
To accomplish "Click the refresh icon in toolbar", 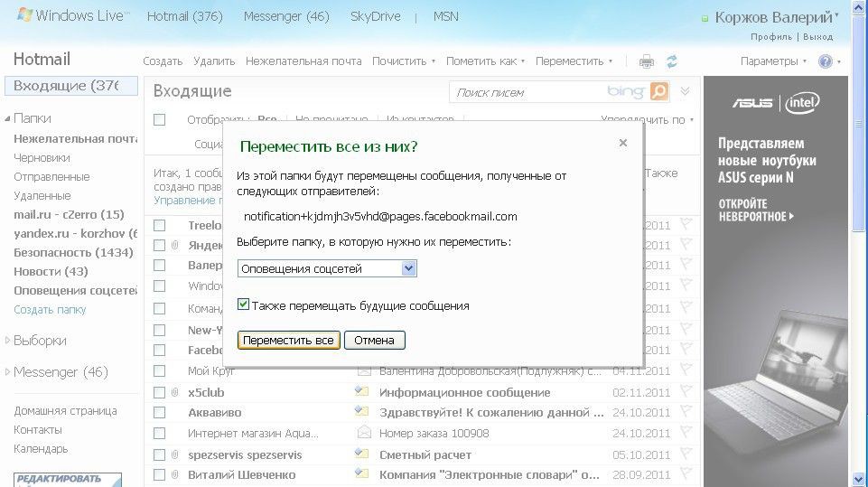I will click(x=672, y=61).
